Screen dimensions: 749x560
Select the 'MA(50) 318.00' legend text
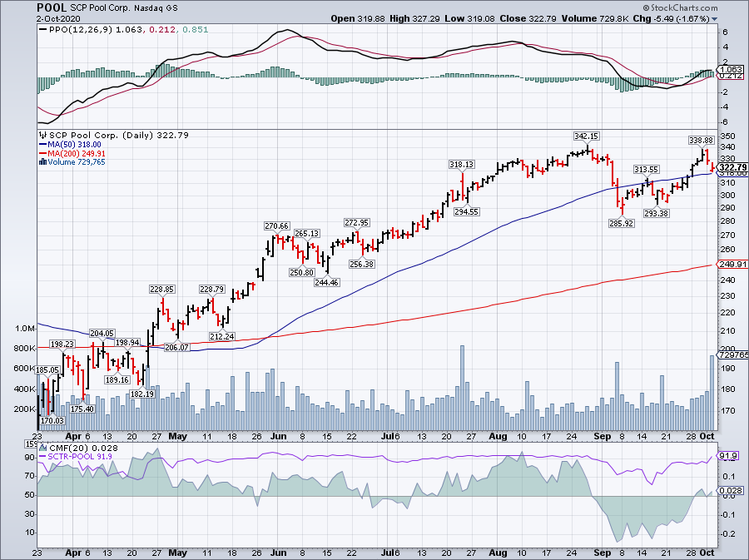74,145
